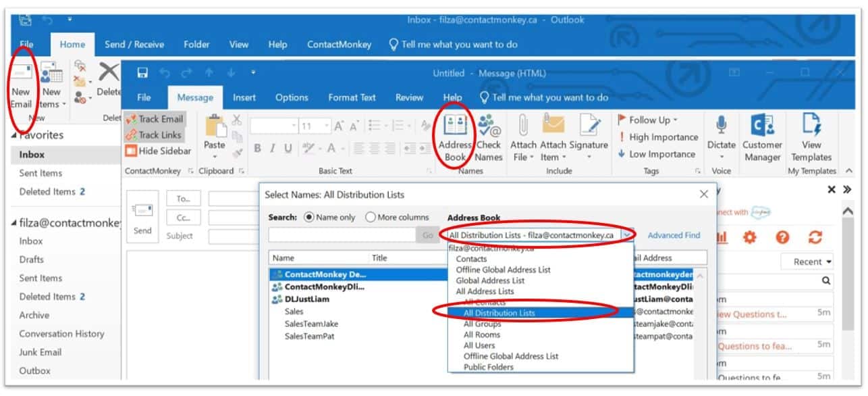Click the Advanced Find link
Image resolution: width=868 pixels, height=396 pixels.
pos(673,234)
